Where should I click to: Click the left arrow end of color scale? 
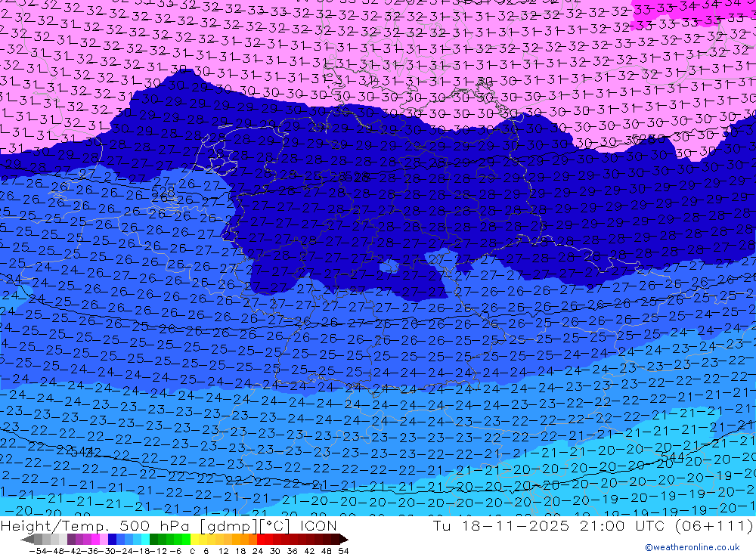pyautogui.click(x=27, y=540)
